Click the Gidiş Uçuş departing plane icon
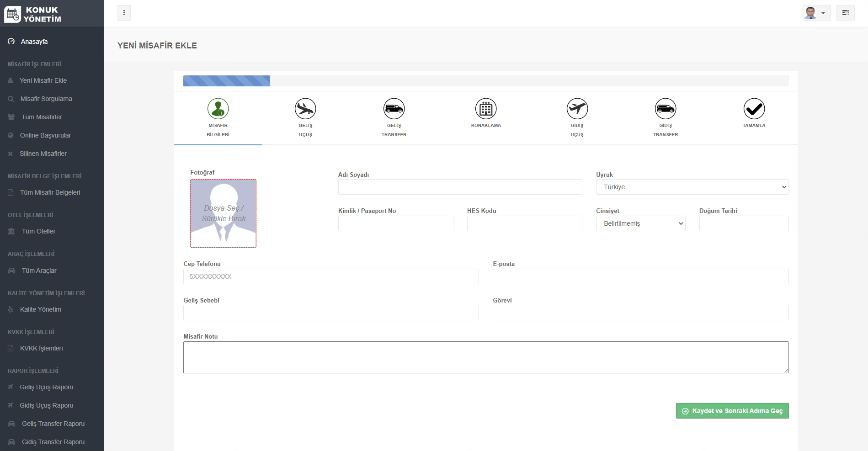This screenshot has height=451, width=868. click(577, 109)
